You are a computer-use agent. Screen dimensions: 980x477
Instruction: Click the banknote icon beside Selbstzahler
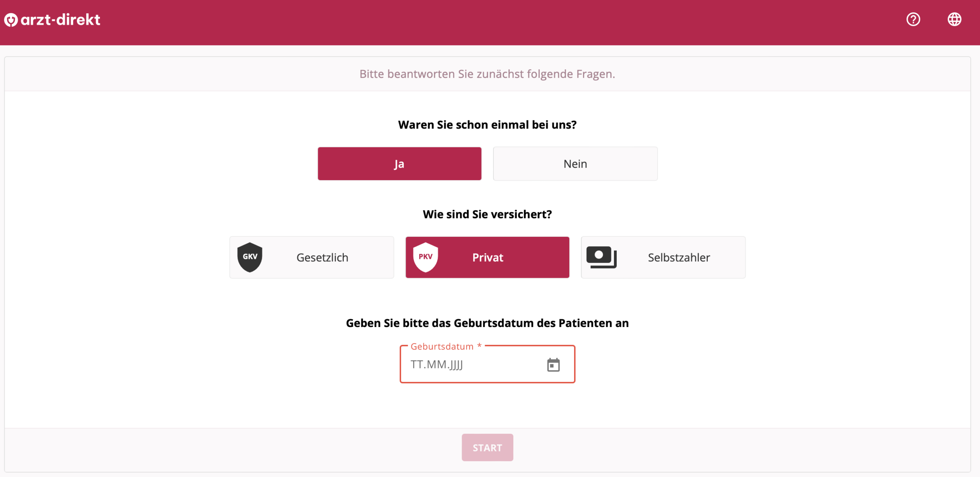601,257
